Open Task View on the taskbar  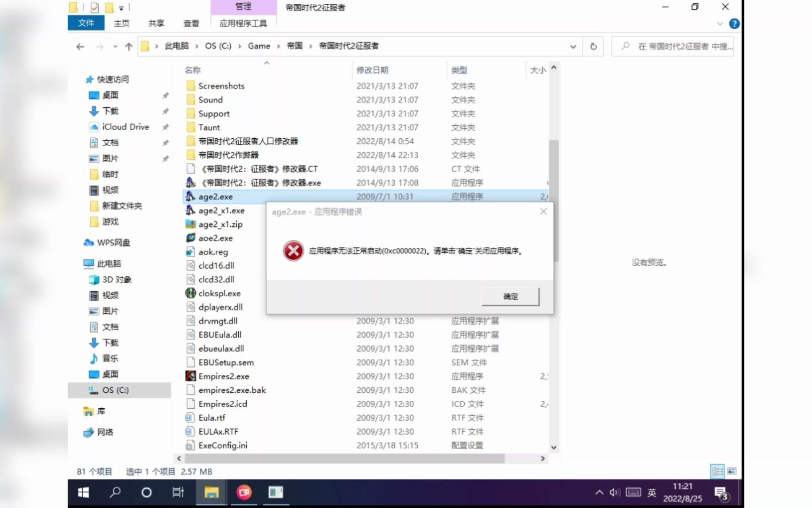coord(178,492)
